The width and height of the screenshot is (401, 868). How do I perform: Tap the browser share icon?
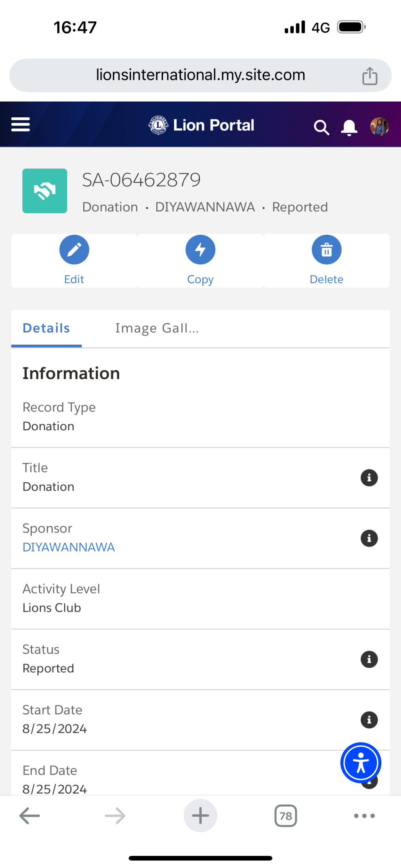pos(370,75)
